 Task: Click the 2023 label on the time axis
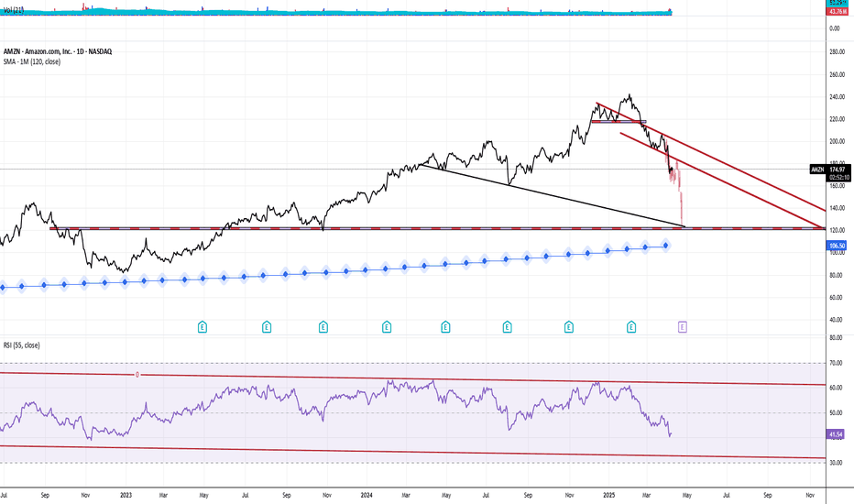126,495
